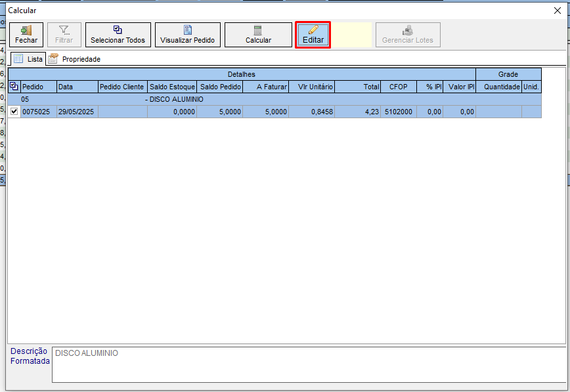Viewport: 570px width, 392px height.
Task: Uncheck the checkbox for pedido 0075025
Action: point(14,112)
